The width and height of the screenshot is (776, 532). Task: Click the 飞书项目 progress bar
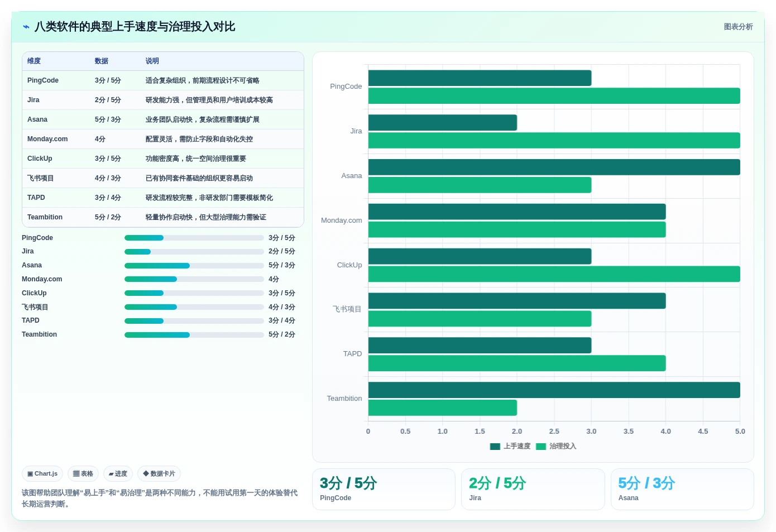pos(194,307)
